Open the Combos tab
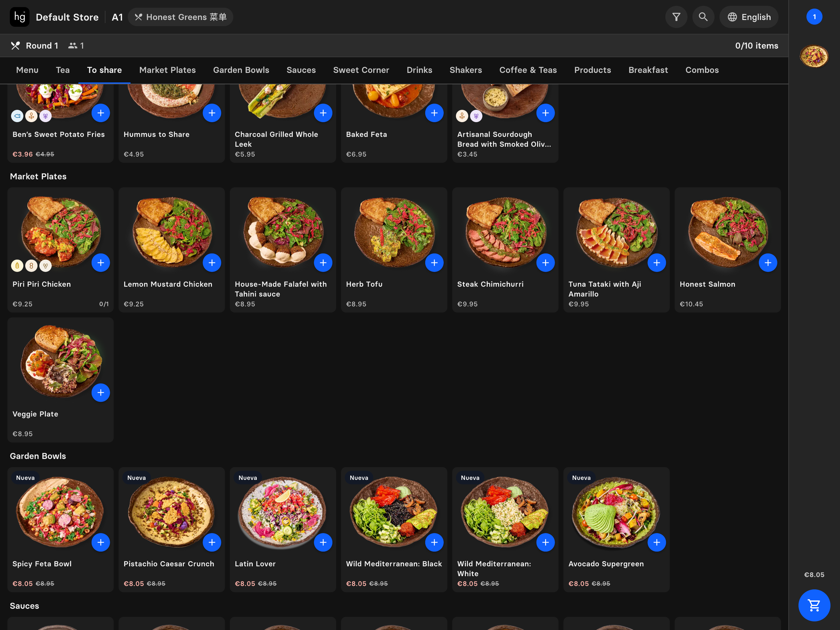This screenshot has height=630, width=840. tap(702, 70)
